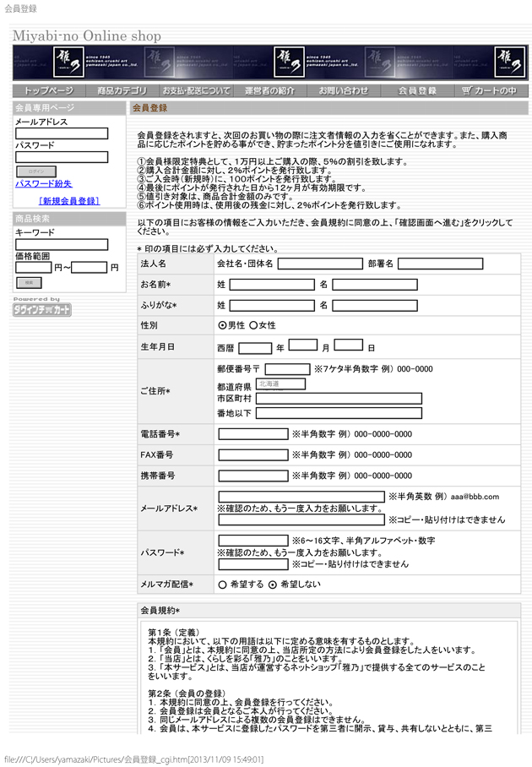Viewport: 532px width, 767px height.
Task: Click the maximum 価格範囲 field
Action: point(89,268)
